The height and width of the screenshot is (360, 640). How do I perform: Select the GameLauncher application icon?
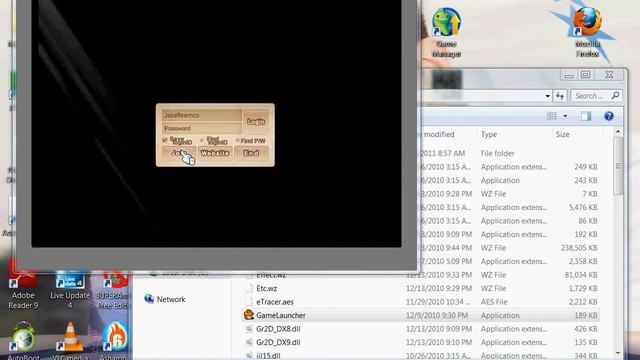pyautogui.click(x=249, y=315)
